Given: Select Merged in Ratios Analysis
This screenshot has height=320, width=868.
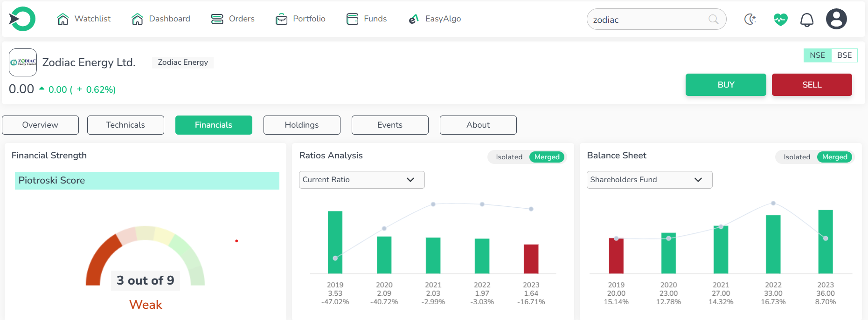Looking at the screenshot, I should [x=547, y=157].
